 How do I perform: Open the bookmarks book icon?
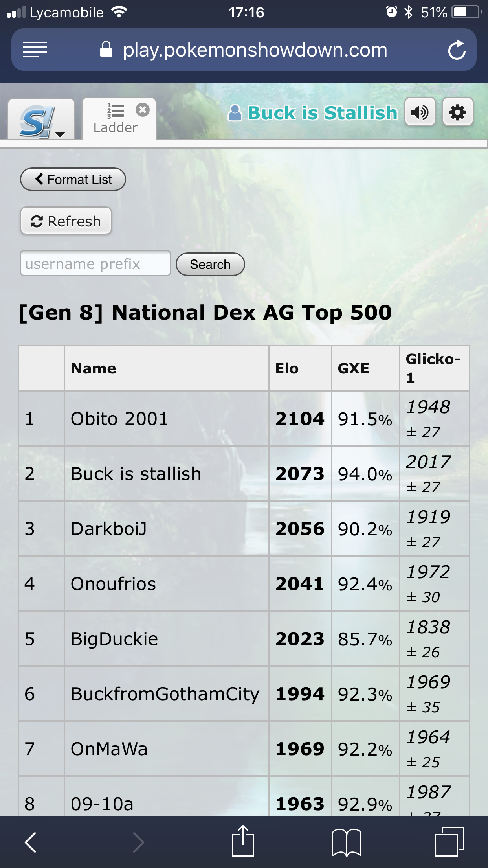coord(347,842)
